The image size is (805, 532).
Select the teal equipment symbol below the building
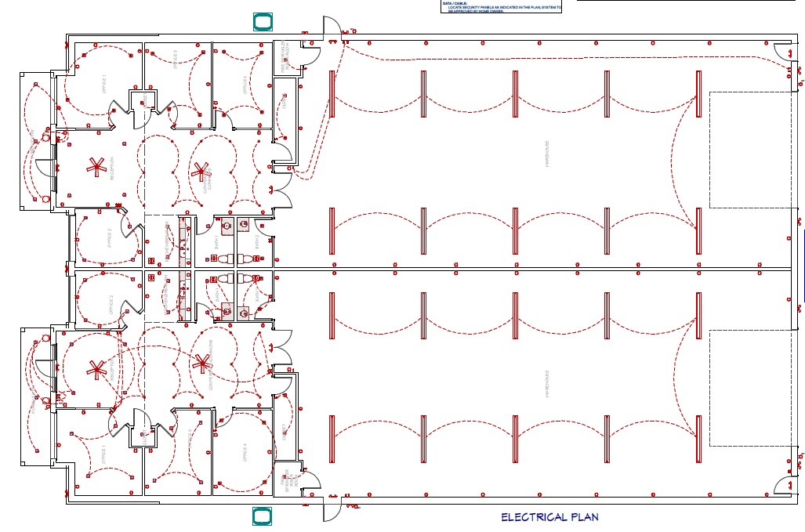263,516
